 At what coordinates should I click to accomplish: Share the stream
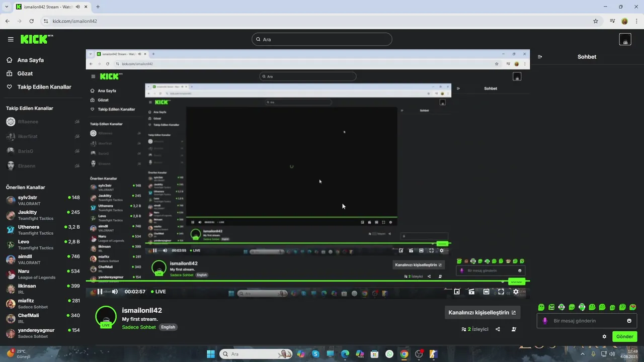tap(498, 329)
